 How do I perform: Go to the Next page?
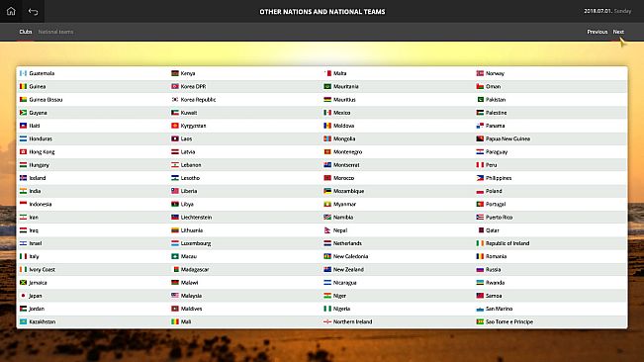[x=618, y=32]
